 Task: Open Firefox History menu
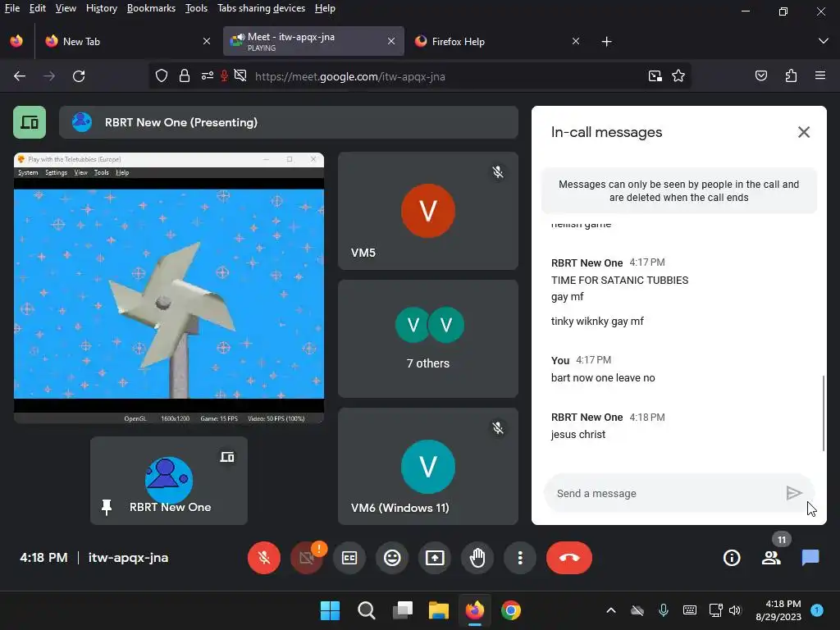[101, 8]
